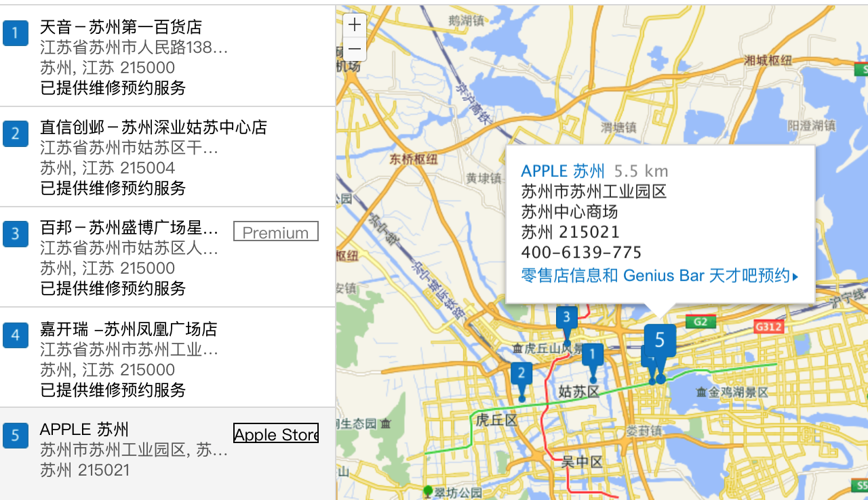868x500 pixels.
Task: Click the Premium tag on 百邦 store
Action: point(276,232)
